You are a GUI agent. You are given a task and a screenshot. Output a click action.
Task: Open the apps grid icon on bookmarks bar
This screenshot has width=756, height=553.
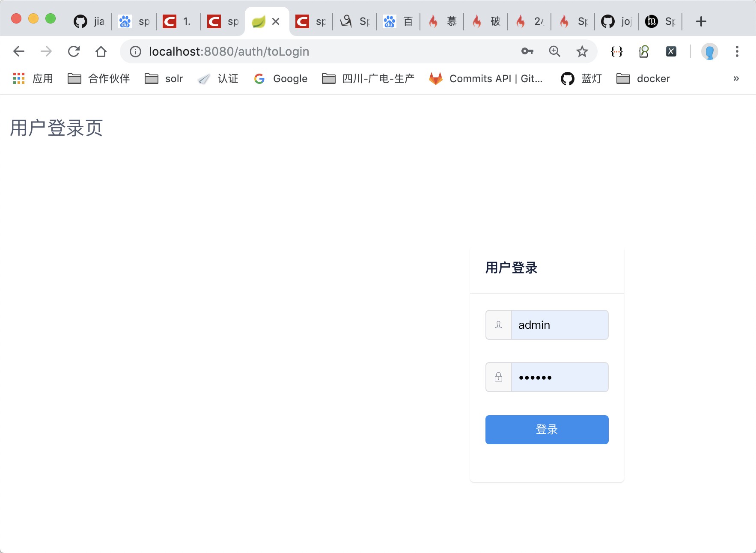[18, 78]
